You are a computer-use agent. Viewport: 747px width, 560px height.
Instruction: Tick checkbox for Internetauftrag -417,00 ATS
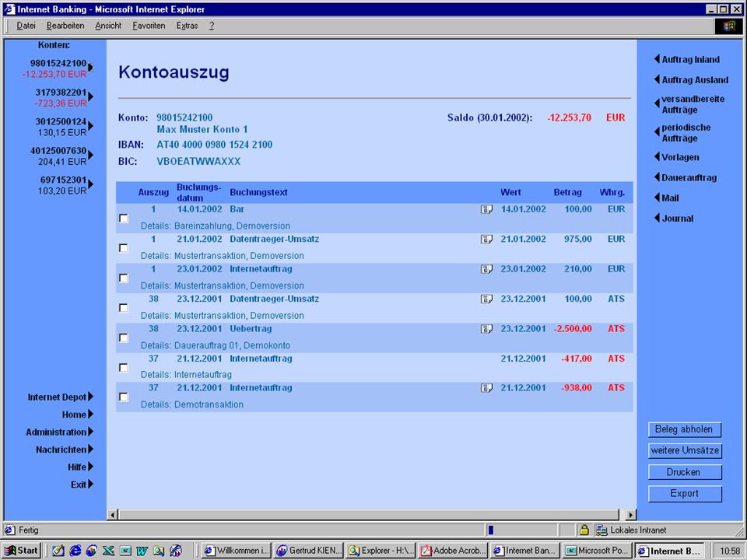point(124,368)
